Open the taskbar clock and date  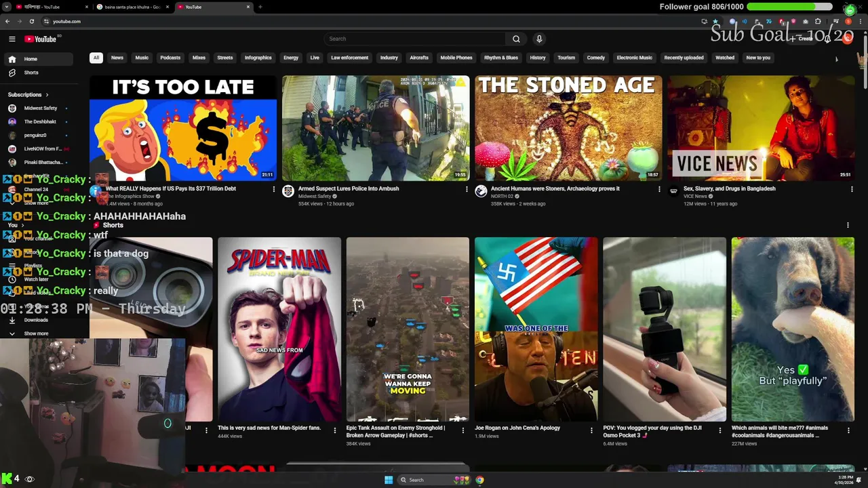click(x=844, y=480)
